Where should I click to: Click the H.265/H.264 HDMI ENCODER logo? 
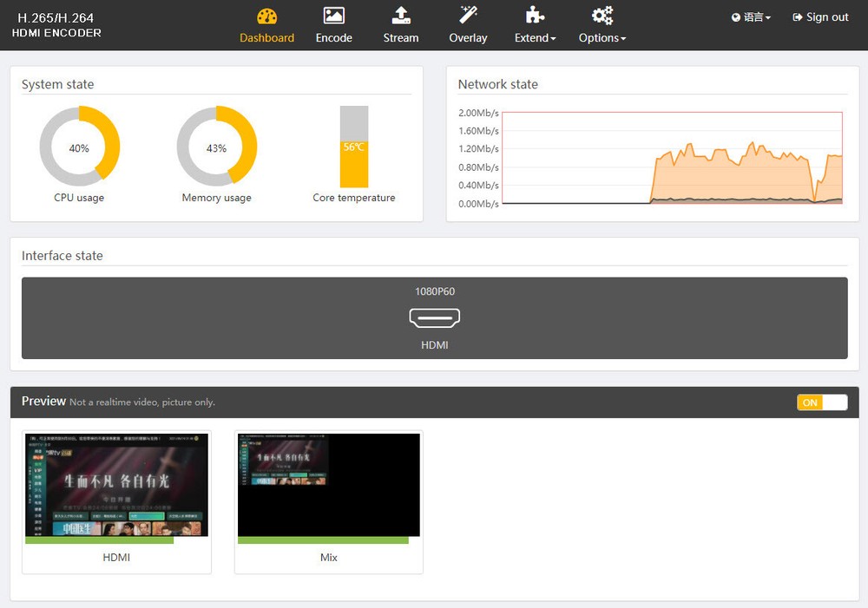[x=56, y=25]
